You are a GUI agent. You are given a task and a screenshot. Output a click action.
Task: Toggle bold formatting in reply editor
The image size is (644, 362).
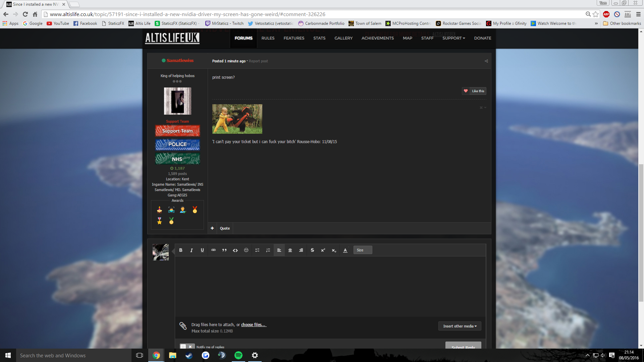(181, 250)
